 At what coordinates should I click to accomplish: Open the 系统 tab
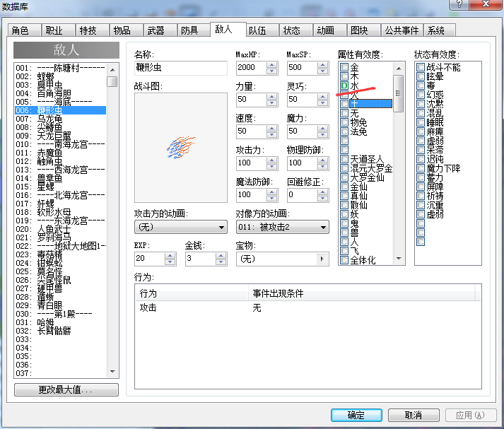[440, 30]
